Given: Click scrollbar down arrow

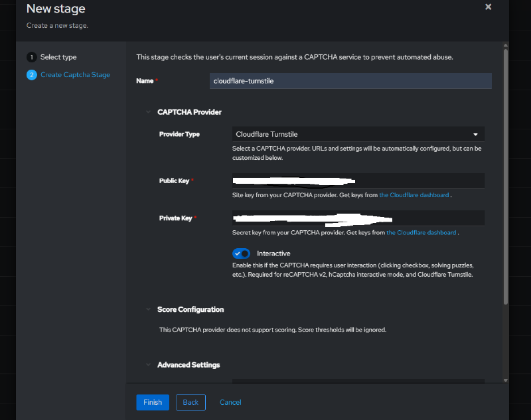Looking at the screenshot, I should 505,380.
